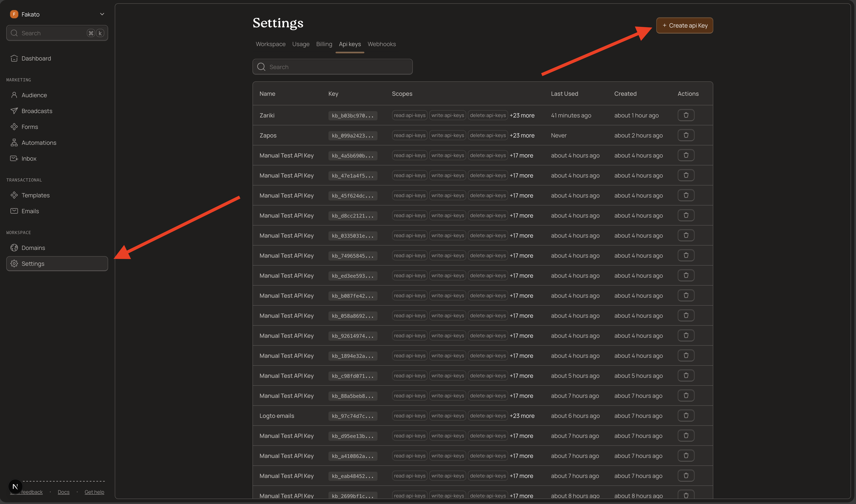
Task: Switch to the Billing tab
Action: point(324,44)
